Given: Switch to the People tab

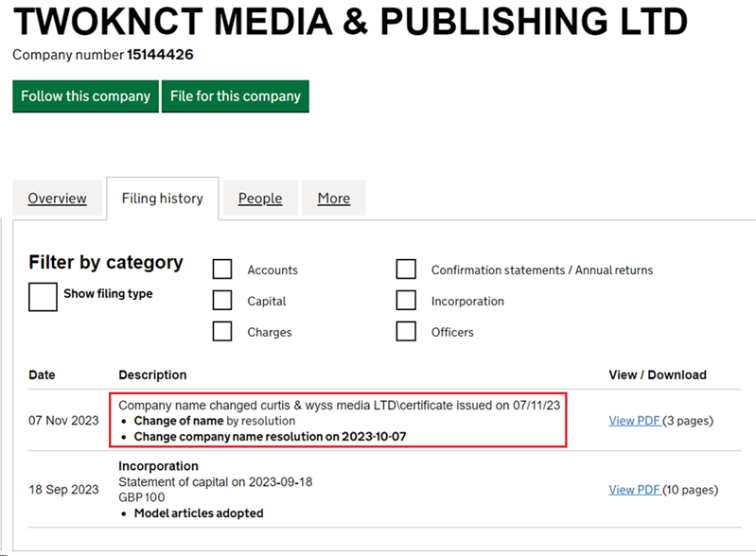Looking at the screenshot, I should click(260, 198).
